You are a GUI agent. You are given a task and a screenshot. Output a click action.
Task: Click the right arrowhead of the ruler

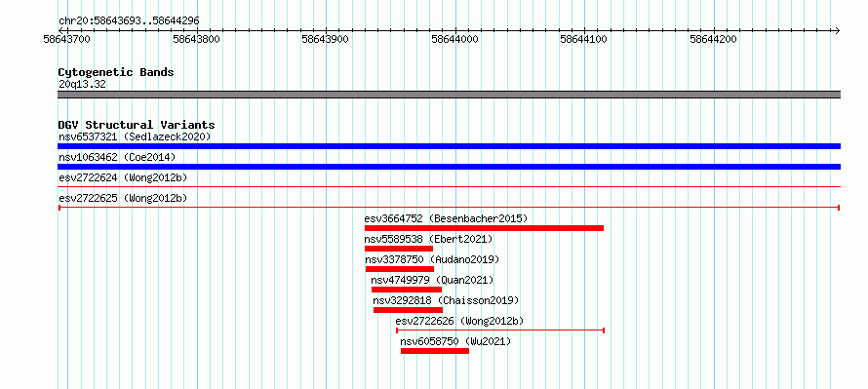click(838, 30)
